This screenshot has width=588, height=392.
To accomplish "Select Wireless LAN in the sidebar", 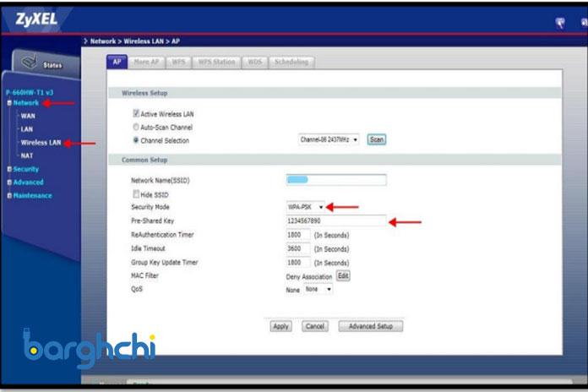I will pos(41,143).
